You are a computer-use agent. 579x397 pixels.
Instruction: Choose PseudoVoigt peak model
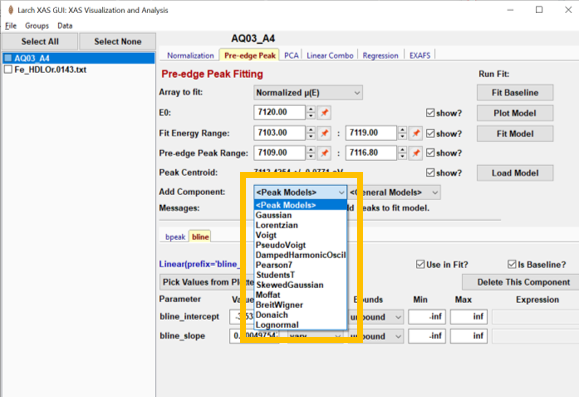300,245
